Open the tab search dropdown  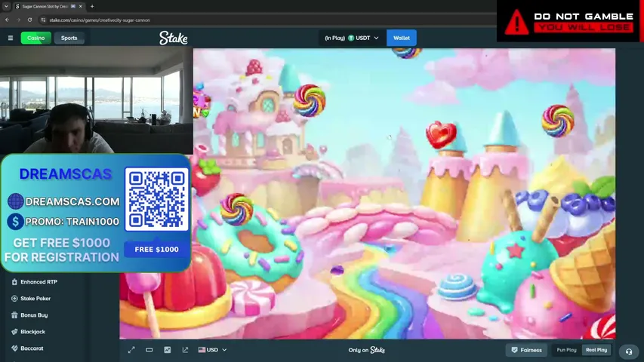point(6,7)
